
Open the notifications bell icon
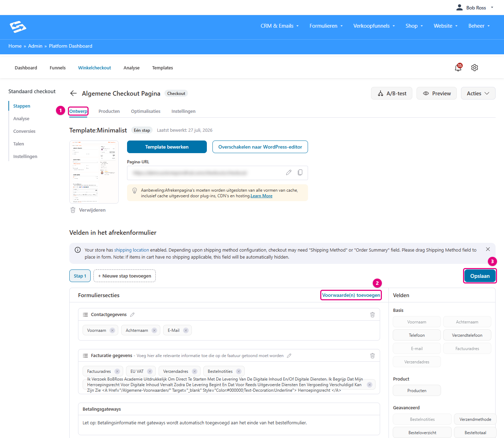[x=458, y=68]
